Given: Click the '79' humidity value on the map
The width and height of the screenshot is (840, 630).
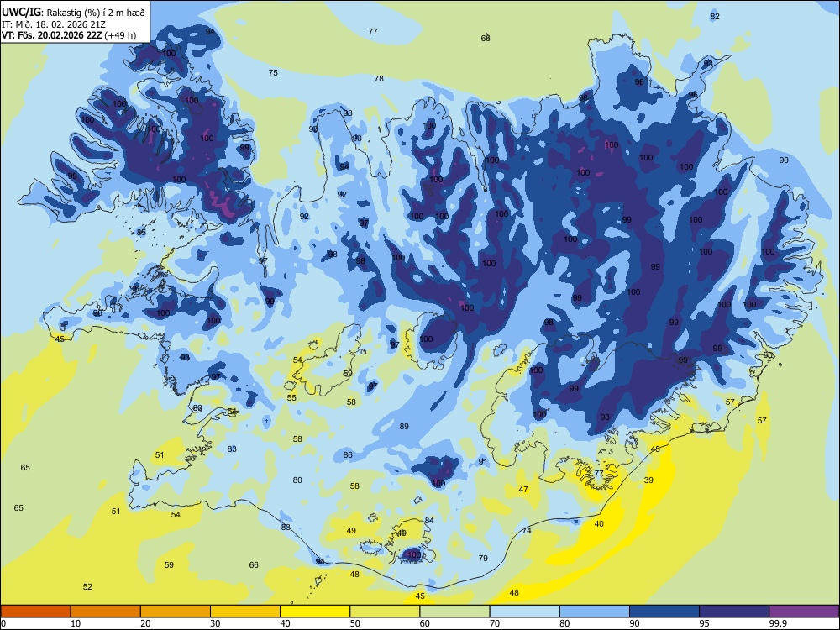Looking at the screenshot, I should pos(483,558).
